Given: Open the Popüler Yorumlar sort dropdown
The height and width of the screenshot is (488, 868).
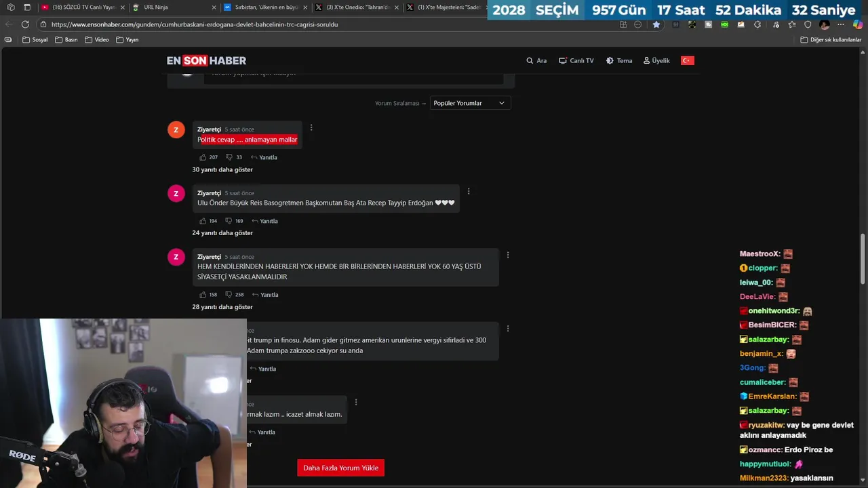Looking at the screenshot, I should pos(470,103).
